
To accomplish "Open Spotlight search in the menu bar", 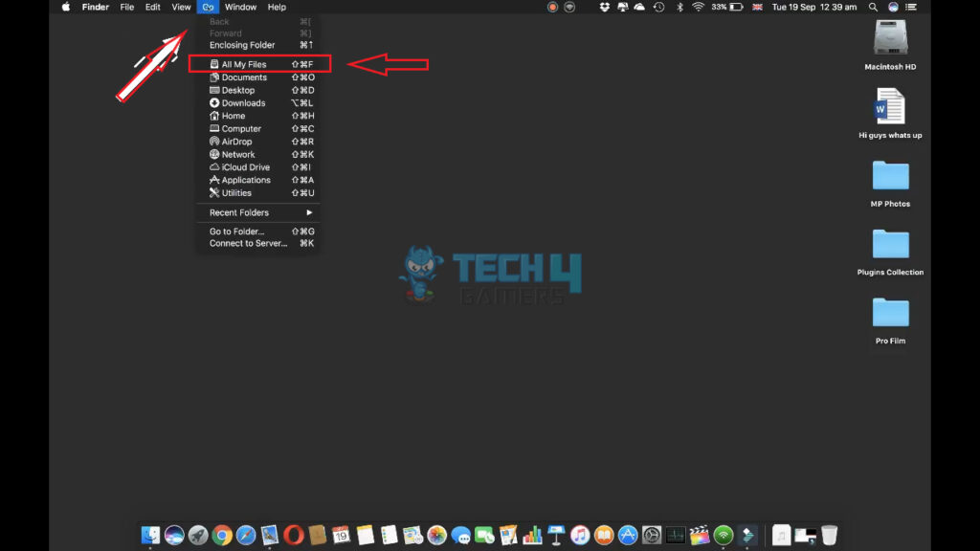I will point(872,7).
